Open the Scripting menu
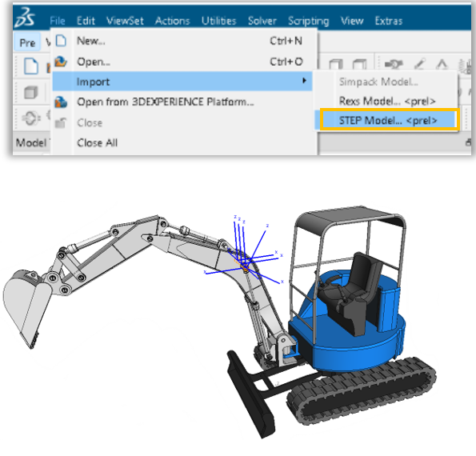Viewport: 476px width, 456px height. (308, 21)
